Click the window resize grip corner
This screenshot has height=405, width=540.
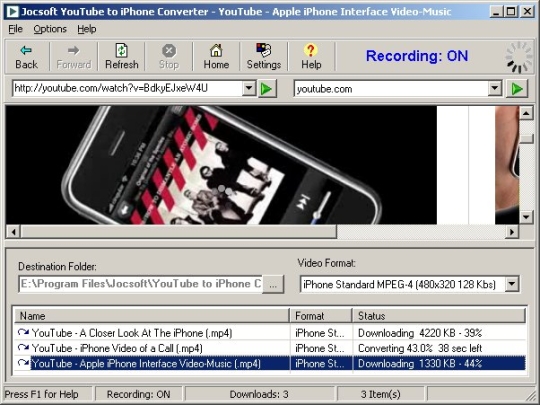[x=532, y=395]
